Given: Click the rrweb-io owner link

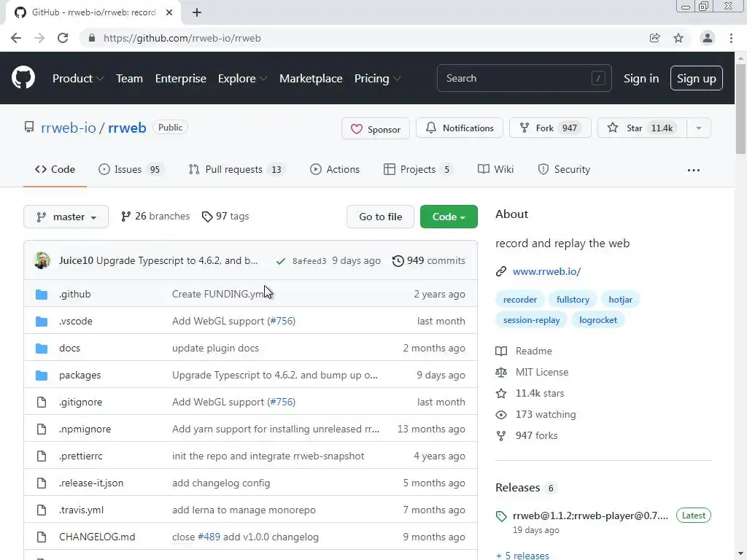Looking at the screenshot, I should tap(68, 128).
